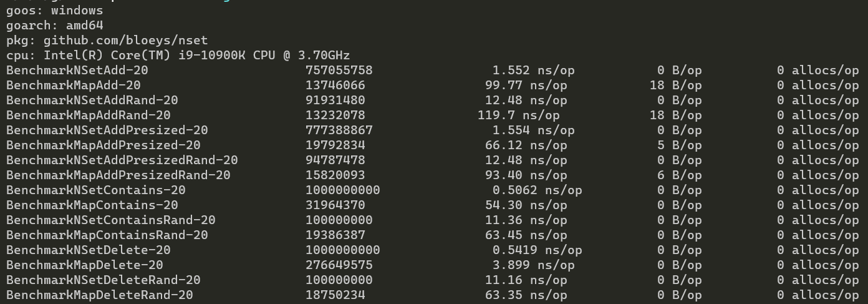Click the 1.552 ns/op timing value
Viewport: 868px width, 304px height.
coord(529,71)
